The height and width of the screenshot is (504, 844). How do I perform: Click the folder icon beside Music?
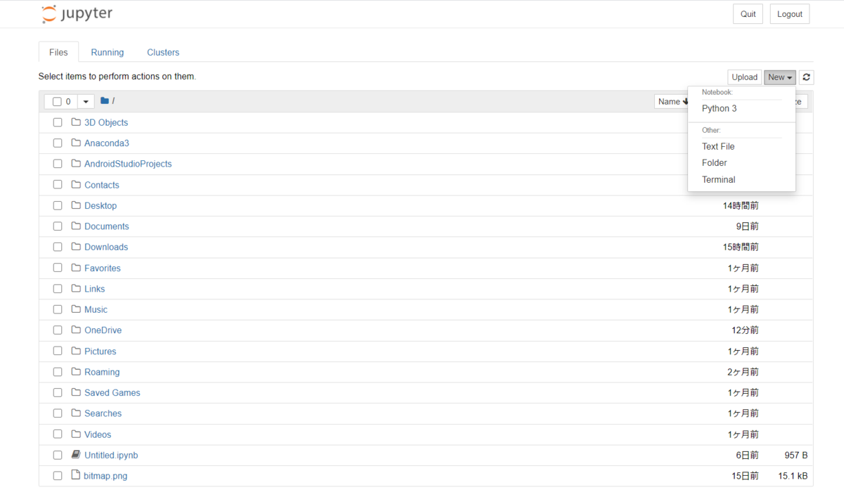point(76,309)
